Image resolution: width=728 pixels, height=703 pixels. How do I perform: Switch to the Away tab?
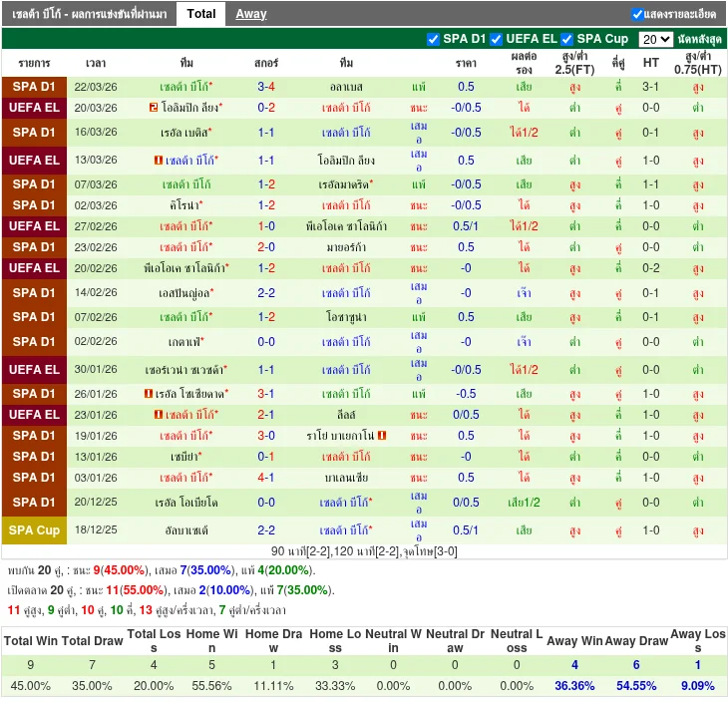click(251, 14)
